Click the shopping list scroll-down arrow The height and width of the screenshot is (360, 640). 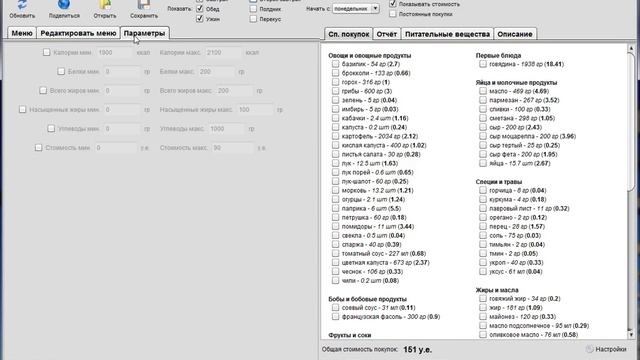(x=631, y=335)
